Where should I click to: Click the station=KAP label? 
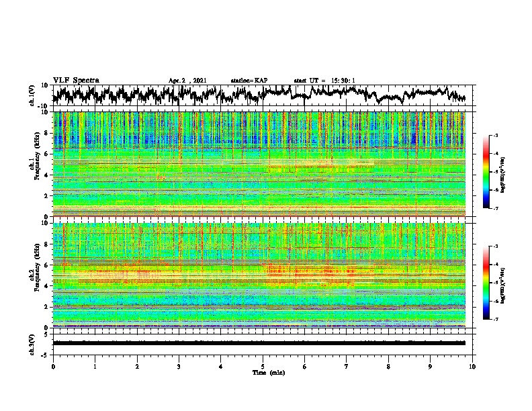[249, 81]
